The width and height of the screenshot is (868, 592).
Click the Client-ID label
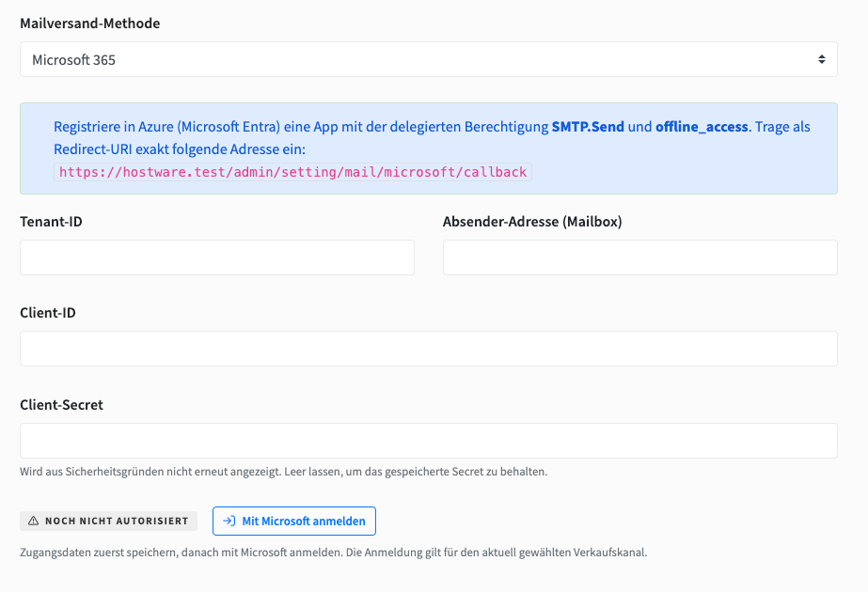tap(48, 313)
